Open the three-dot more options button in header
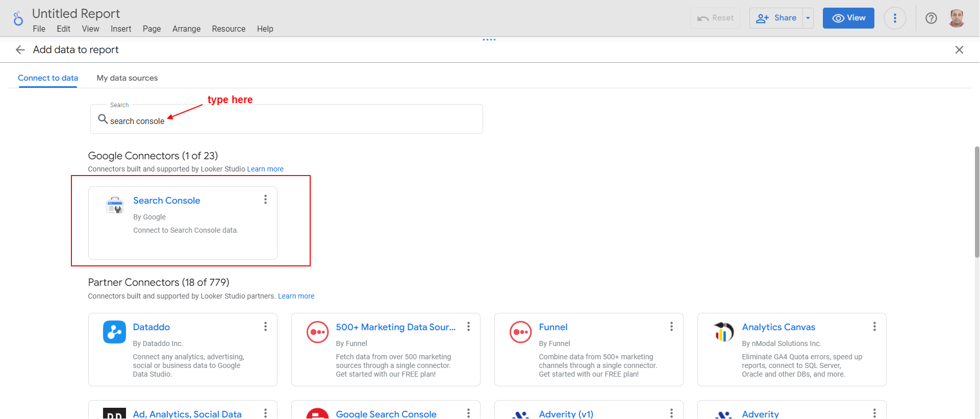980x419 pixels. click(x=895, y=18)
